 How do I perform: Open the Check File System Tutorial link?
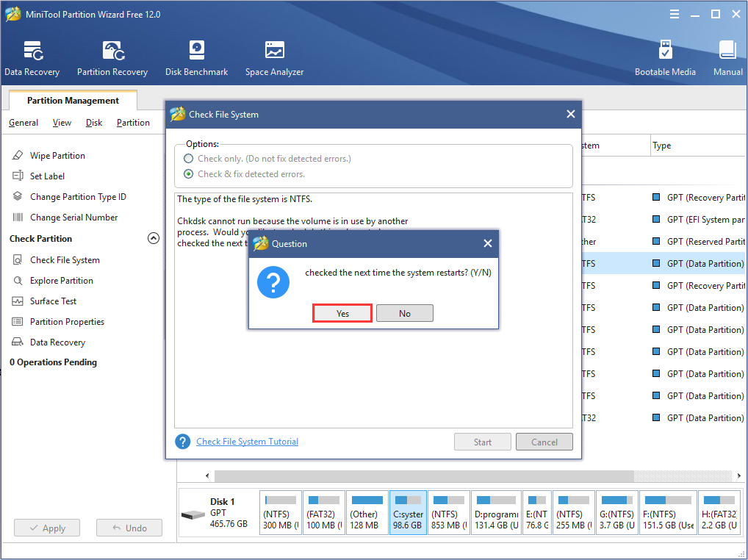[247, 442]
